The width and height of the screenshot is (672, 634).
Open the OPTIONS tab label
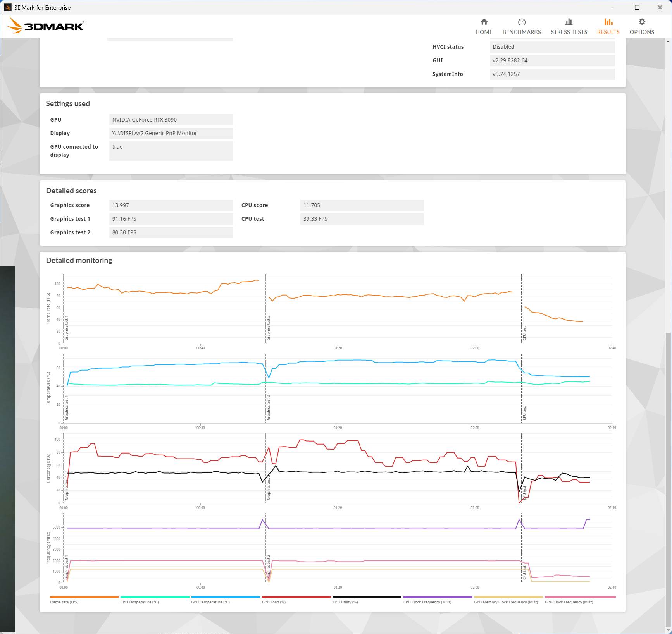642,32
